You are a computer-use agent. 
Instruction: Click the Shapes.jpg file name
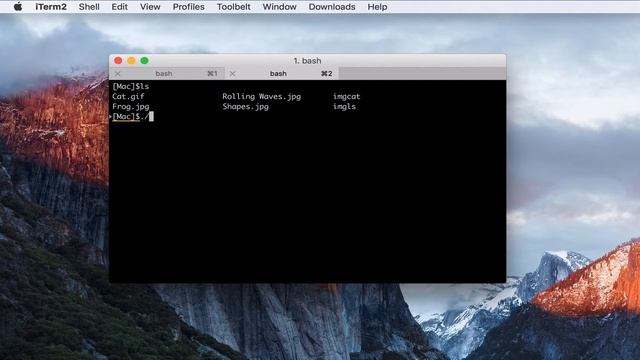pyautogui.click(x=245, y=107)
